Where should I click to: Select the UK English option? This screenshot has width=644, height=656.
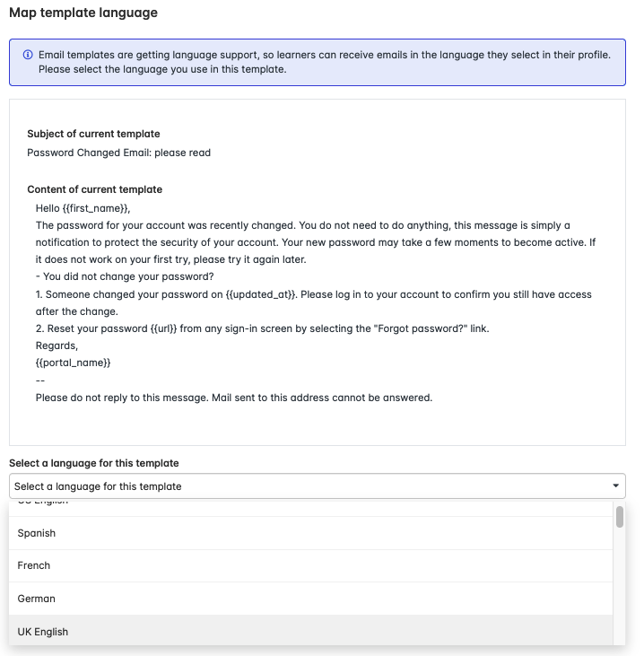click(43, 632)
